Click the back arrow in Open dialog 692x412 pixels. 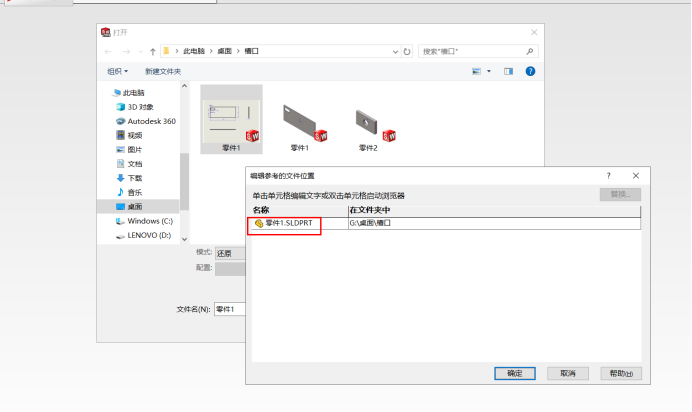pyautogui.click(x=108, y=52)
